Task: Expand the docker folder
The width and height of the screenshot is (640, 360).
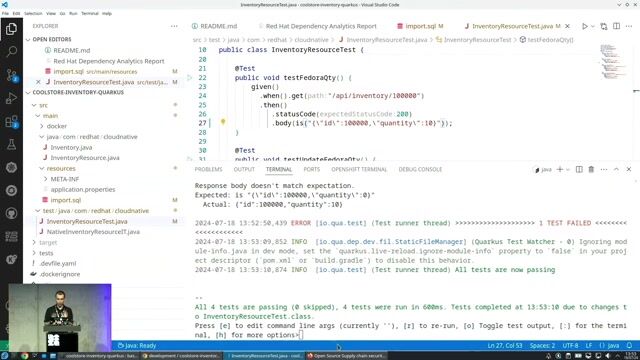Action: [57, 127]
